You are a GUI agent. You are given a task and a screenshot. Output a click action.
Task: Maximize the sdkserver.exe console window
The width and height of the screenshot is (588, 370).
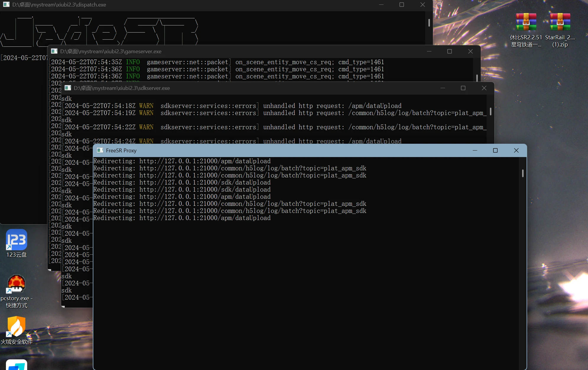(x=463, y=88)
